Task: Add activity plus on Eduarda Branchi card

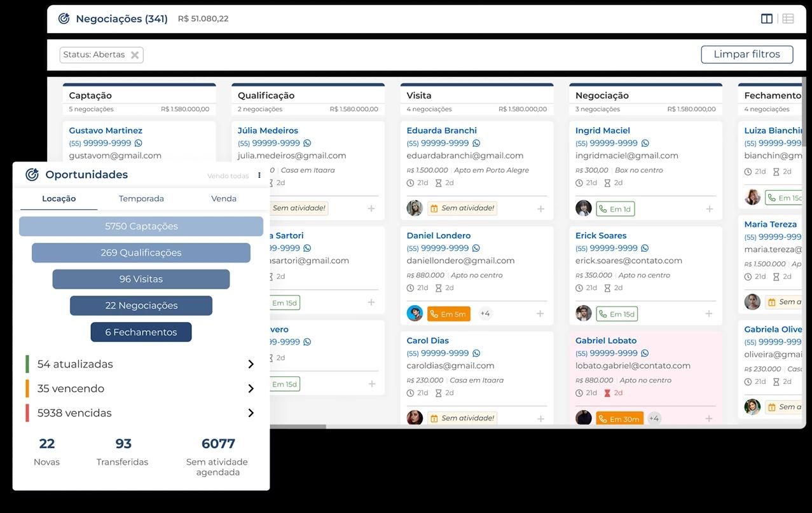Action: pos(540,209)
